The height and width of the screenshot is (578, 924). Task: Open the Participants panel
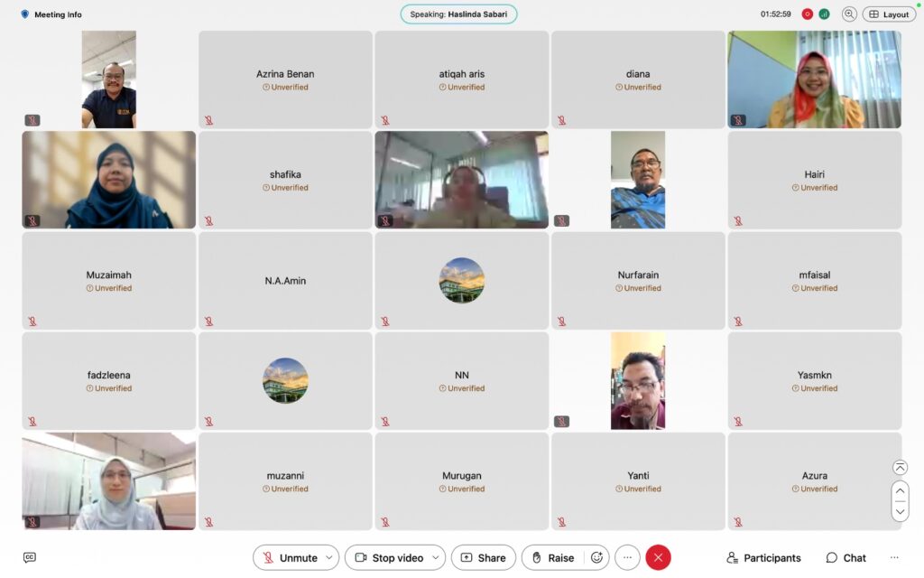(763, 558)
